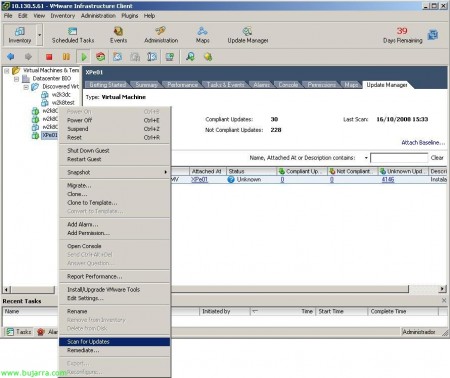This screenshot has height=378, width=450.
Task: Open the Inventory dropdown arrow
Action: tap(39, 35)
